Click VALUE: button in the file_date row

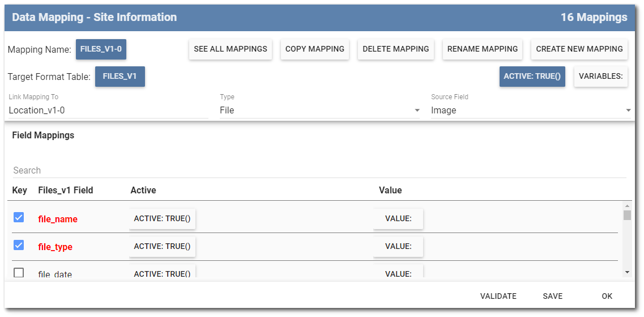tap(398, 272)
